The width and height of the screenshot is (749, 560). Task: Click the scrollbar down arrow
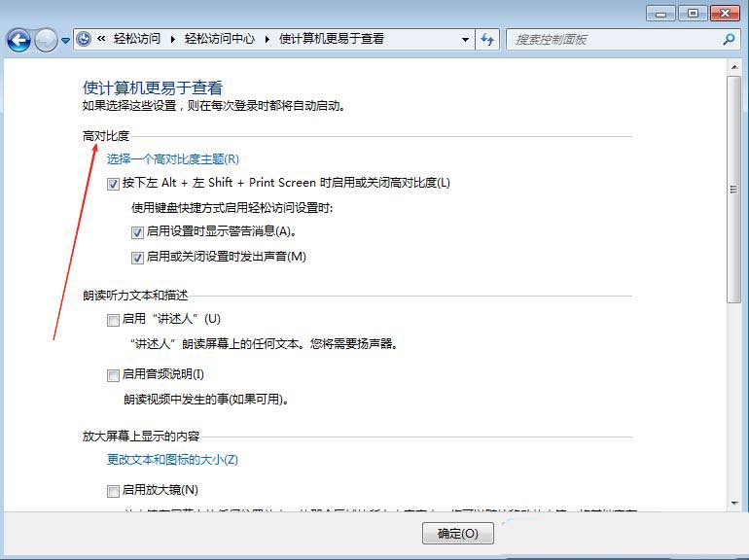tap(734, 503)
